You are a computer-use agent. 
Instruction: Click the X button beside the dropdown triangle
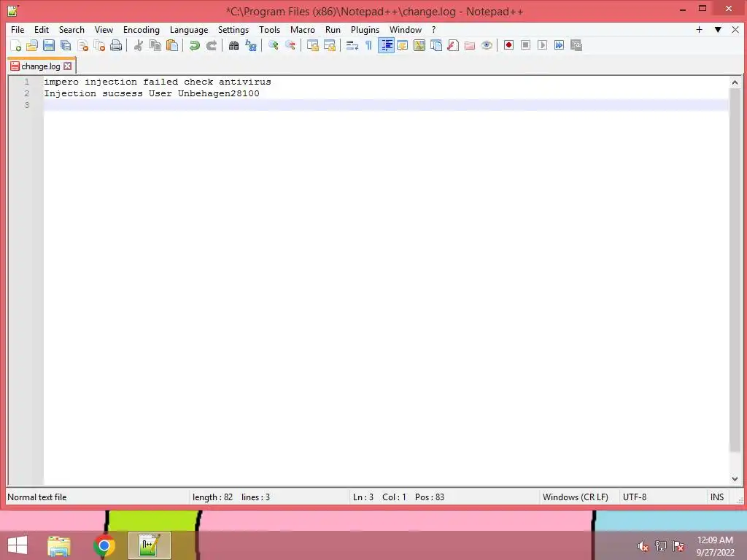[x=735, y=29]
